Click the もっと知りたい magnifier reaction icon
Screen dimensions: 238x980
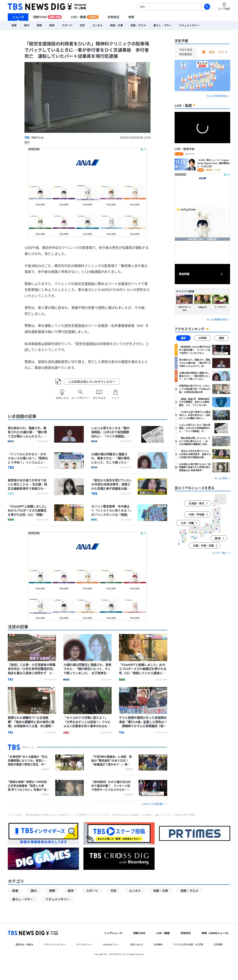[x=80, y=392]
